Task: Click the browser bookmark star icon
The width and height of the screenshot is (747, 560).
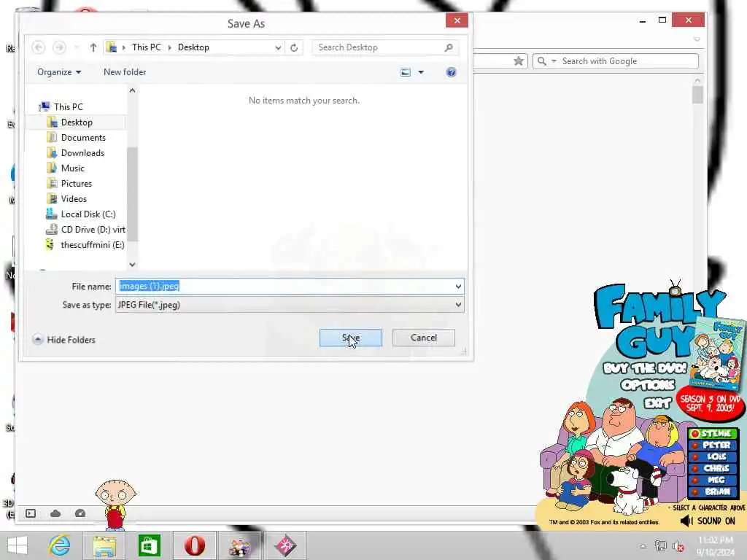Action: point(519,61)
